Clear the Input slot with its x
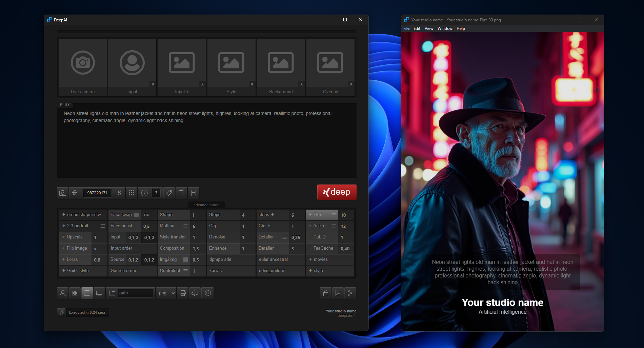This screenshot has height=348, width=644. tap(153, 84)
